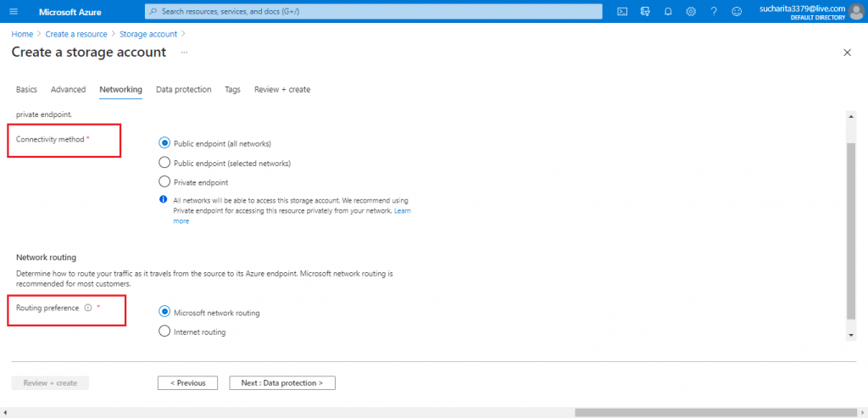
Task: Click the Network routing heading text
Action: pyautogui.click(x=46, y=258)
